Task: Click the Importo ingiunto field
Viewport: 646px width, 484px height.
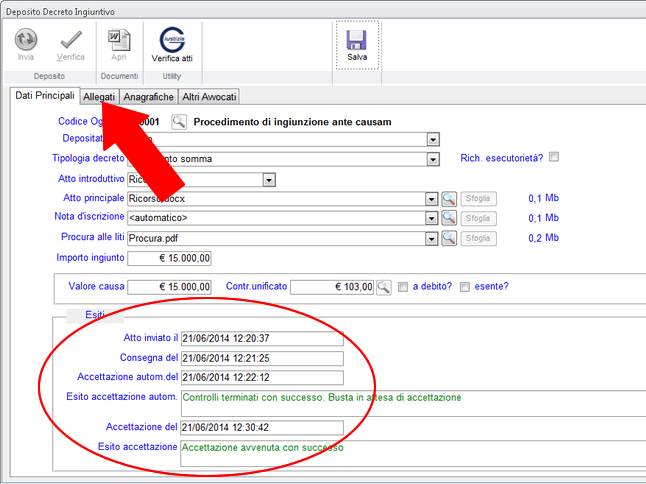Action: point(169,258)
